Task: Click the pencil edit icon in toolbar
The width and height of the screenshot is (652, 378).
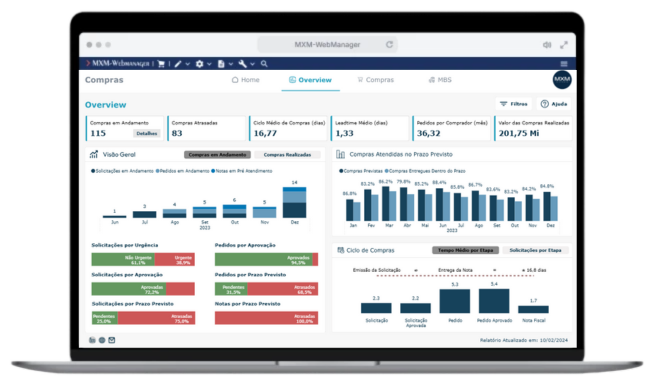Action: [178, 64]
